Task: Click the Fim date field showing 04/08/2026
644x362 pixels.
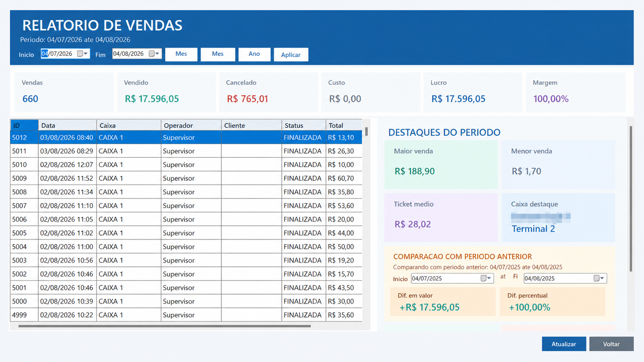Action: click(137, 54)
